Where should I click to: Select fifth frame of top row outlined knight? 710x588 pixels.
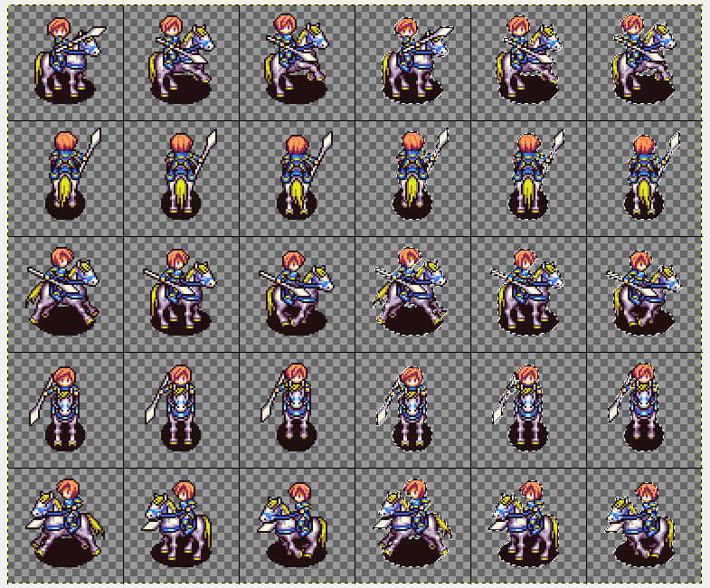529,60
